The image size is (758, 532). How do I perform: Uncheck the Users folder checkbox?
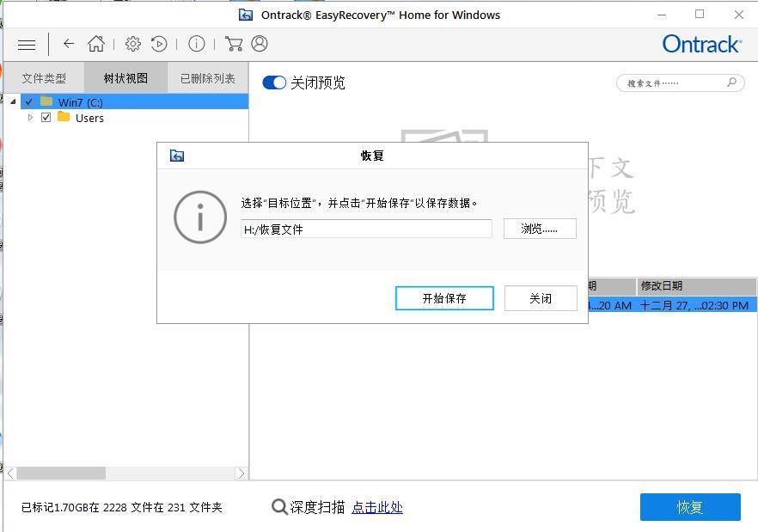[46, 118]
